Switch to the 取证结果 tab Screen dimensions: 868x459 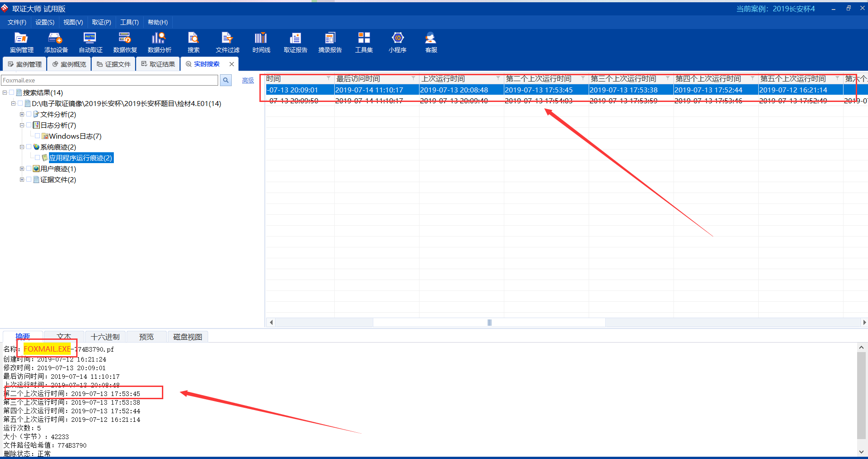tap(158, 64)
